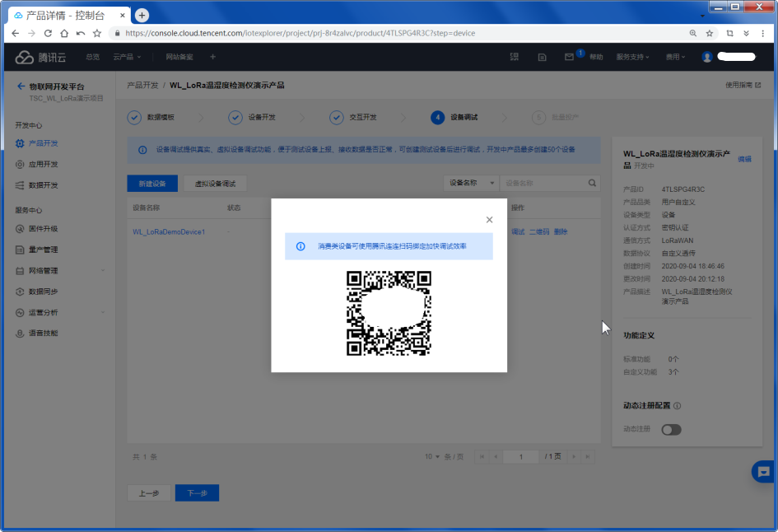778x532 pixels.
Task: Toggle 动态注册 switch
Action: click(671, 430)
